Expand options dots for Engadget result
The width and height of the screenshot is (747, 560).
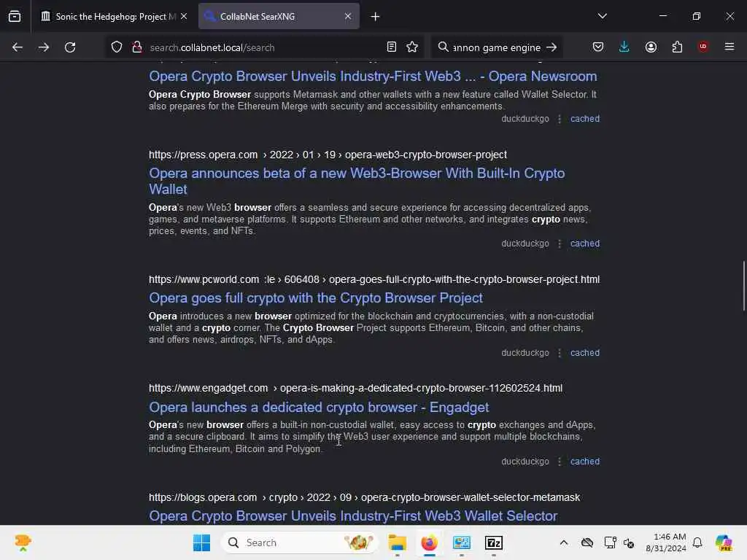tap(560, 462)
